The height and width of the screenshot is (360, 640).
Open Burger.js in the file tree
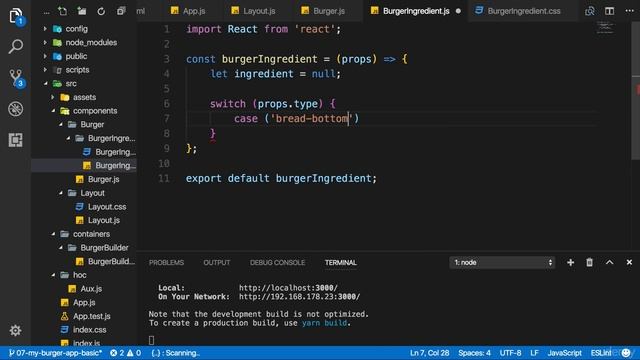(104, 179)
